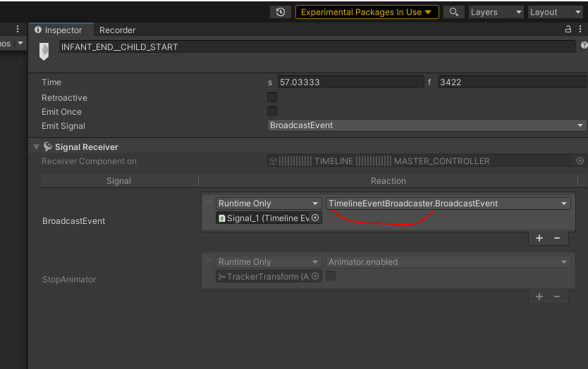Open the Emit Signal BroadcastEvent dropdown
Viewport: 588px width, 369px height.
pos(427,125)
